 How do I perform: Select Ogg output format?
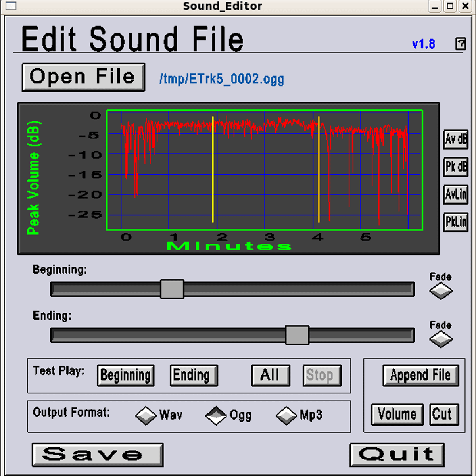click(216, 415)
